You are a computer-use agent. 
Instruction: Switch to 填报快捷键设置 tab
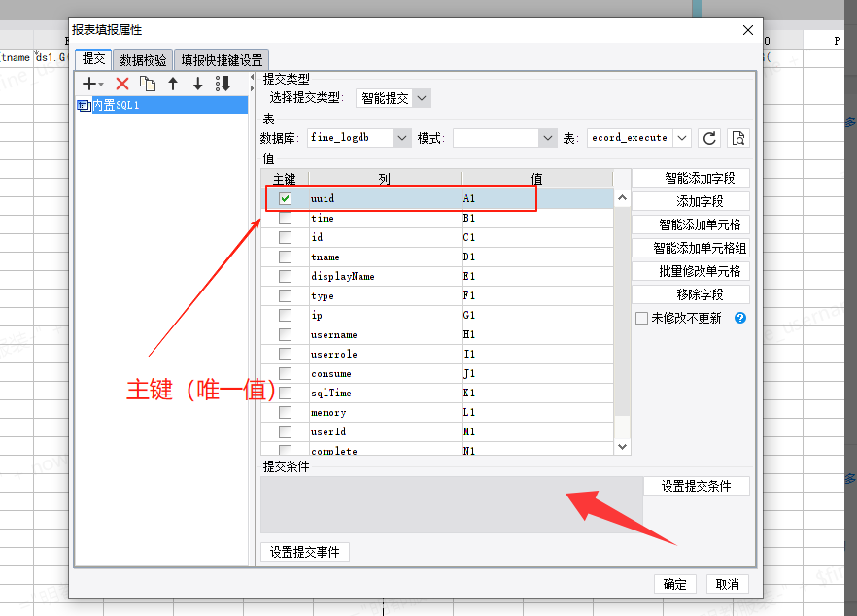point(222,59)
